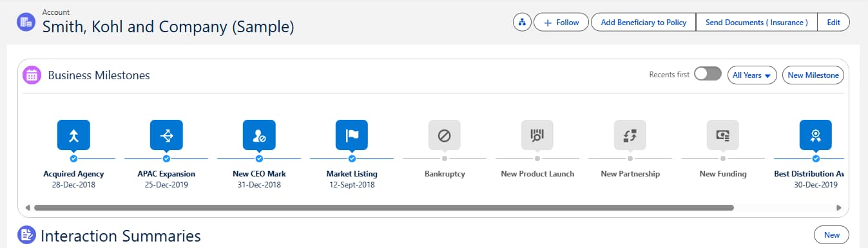Click the Edit button
This screenshot has width=868, height=248.
coord(834,22)
